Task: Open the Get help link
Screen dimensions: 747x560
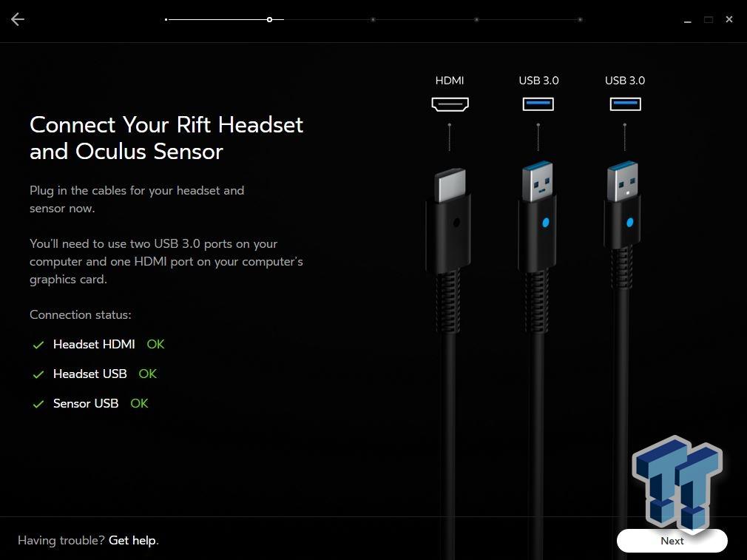Action: point(132,541)
